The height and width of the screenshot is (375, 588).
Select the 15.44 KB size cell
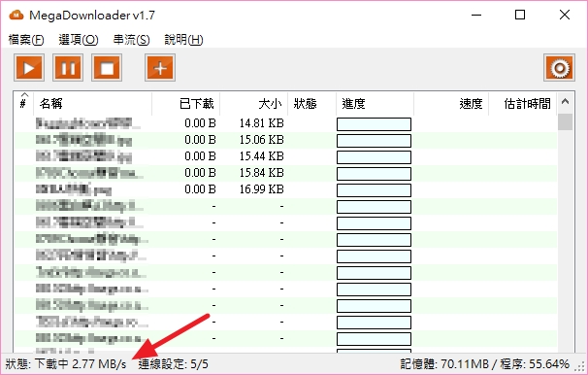(262, 156)
